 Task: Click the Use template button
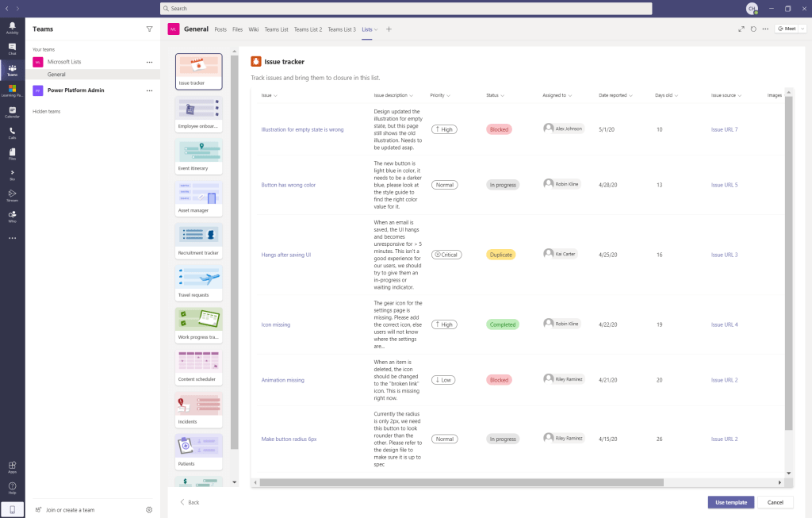coord(730,502)
